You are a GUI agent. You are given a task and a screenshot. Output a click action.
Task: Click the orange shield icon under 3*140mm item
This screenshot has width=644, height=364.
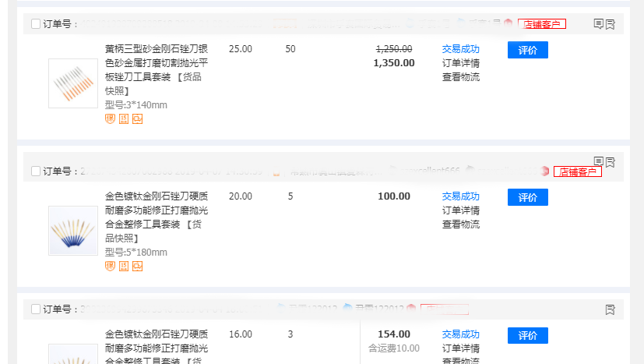(110, 118)
